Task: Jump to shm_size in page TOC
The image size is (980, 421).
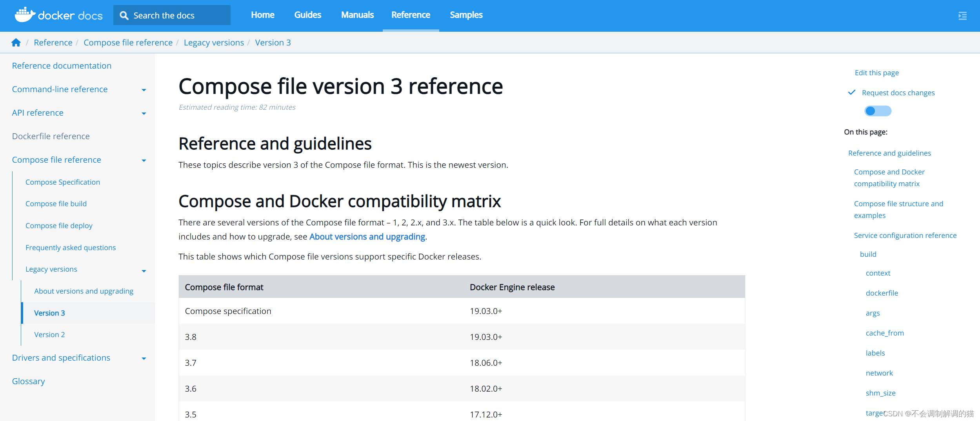Action: point(880,393)
